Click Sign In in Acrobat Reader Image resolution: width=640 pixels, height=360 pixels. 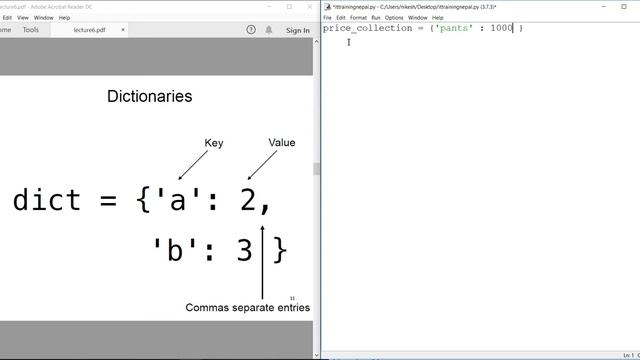298,30
